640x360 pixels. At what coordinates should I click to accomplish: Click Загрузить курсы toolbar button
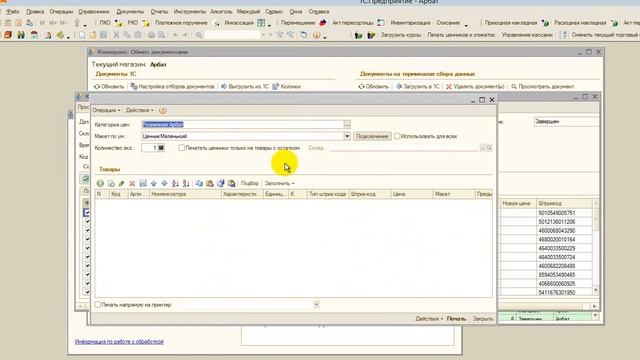[x=400, y=35]
